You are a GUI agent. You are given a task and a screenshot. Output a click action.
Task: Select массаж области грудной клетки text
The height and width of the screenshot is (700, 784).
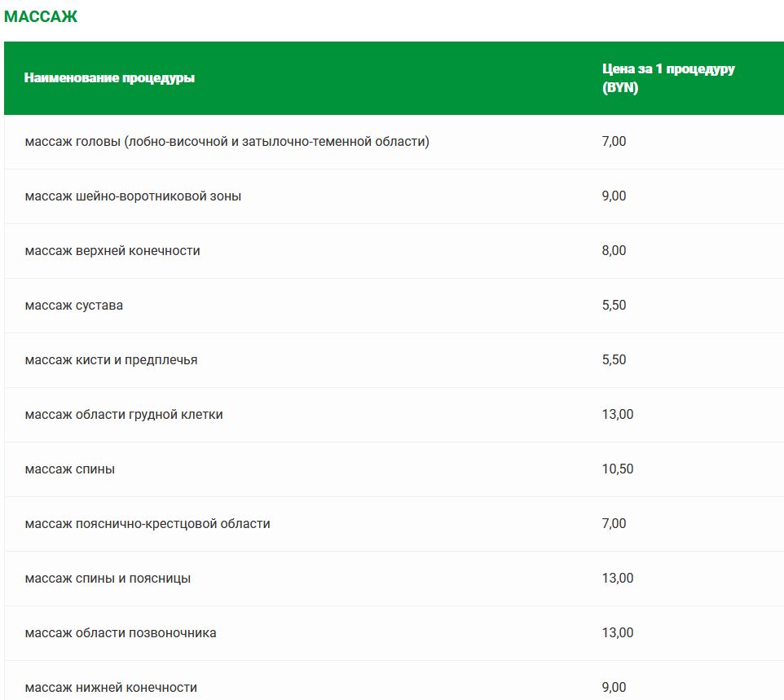(x=124, y=415)
